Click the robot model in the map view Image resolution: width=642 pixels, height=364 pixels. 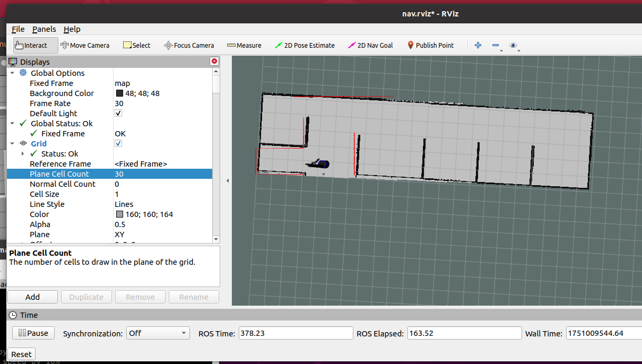(319, 164)
